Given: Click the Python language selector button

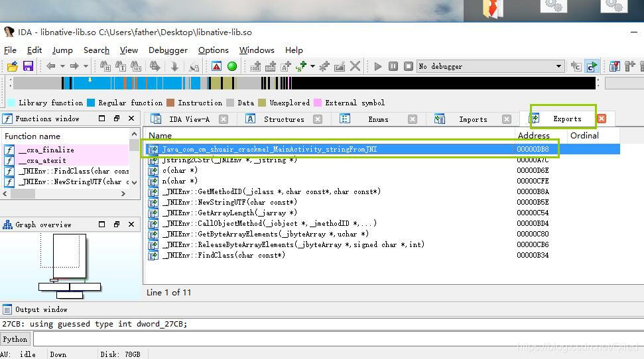Looking at the screenshot, I should tap(15, 339).
